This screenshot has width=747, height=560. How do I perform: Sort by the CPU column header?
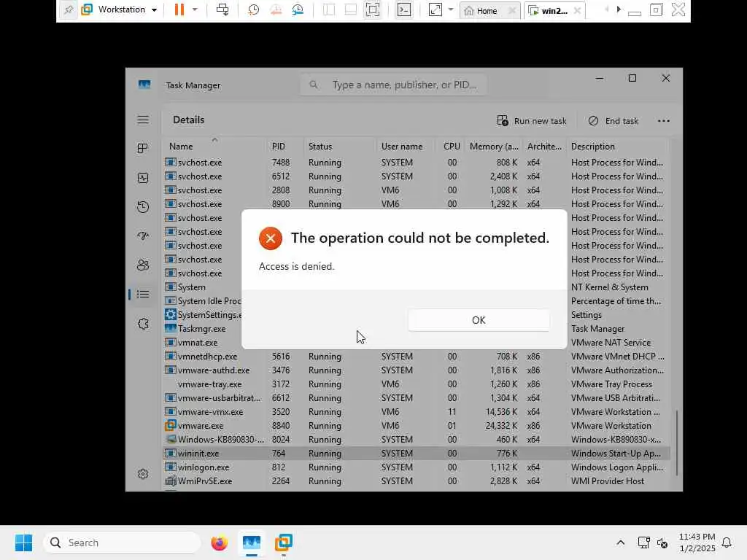451,146
